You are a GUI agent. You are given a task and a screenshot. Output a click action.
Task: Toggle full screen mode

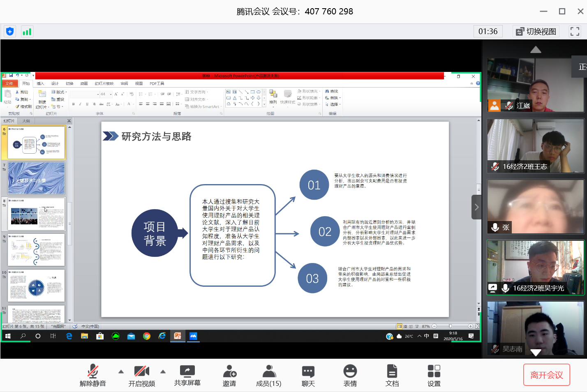[575, 32]
